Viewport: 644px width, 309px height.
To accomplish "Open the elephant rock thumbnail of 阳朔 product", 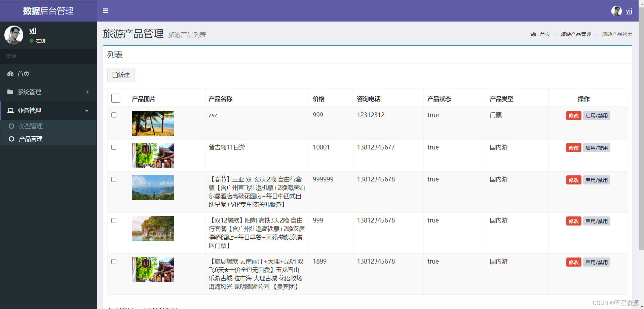I will (153, 229).
